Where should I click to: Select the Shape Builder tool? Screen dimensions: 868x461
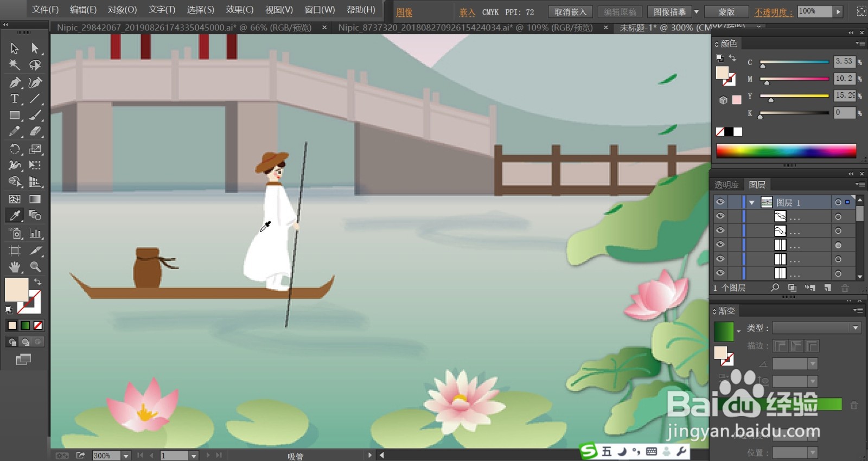[x=15, y=182]
